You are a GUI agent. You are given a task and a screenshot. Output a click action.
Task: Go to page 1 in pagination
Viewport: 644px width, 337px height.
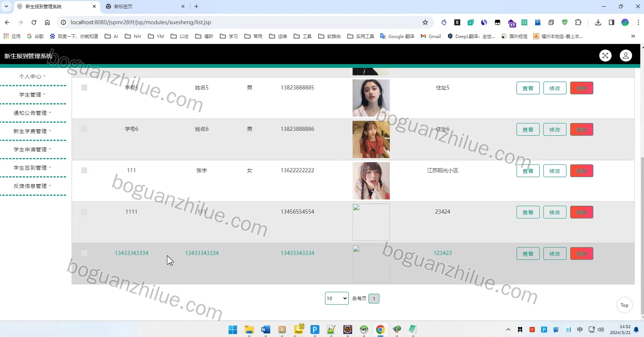point(374,299)
